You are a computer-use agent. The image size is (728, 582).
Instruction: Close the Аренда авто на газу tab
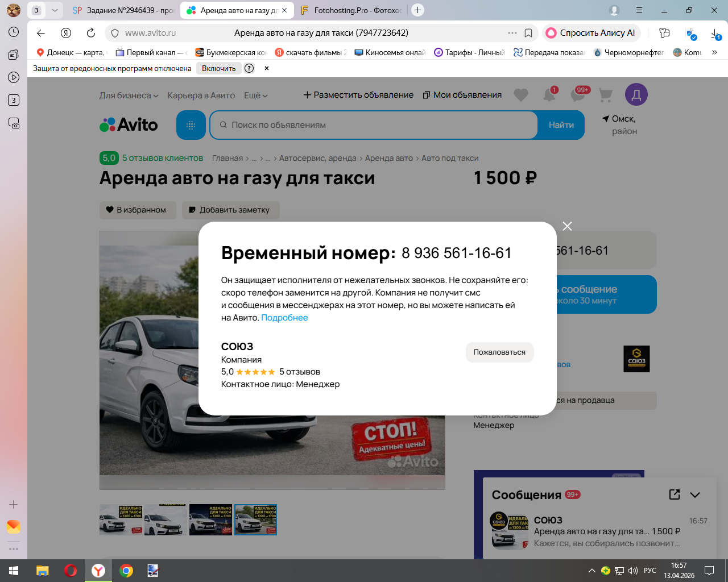pyautogui.click(x=284, y=10)
